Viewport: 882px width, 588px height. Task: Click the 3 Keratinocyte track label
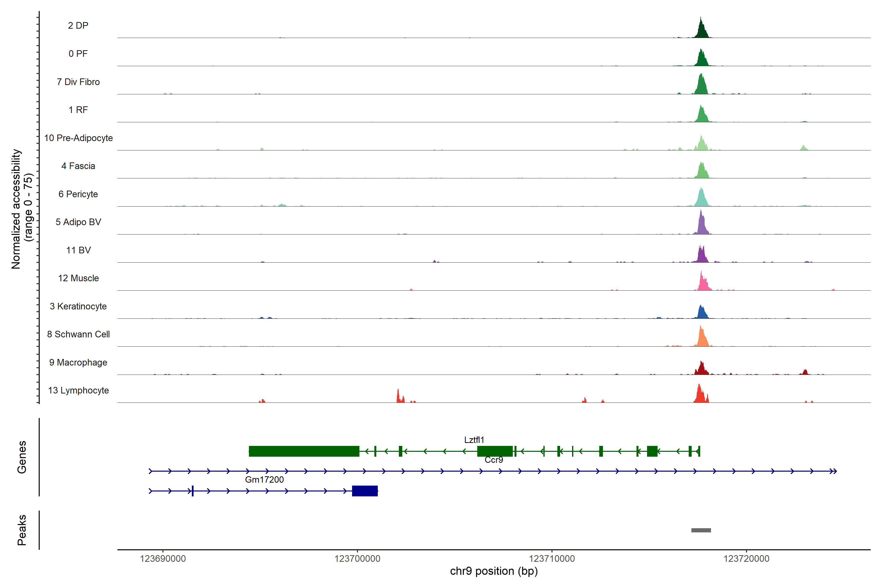coord(78,306)
